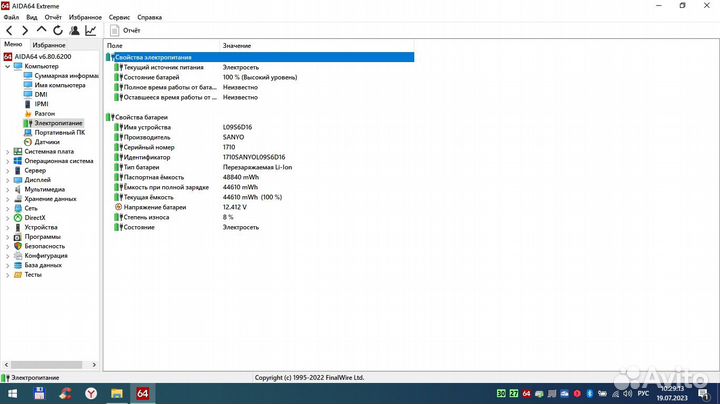Select the Напряжение батареи row
This screenshot has height=404, width=720.
pyautogui.click(x=260, y=207)
